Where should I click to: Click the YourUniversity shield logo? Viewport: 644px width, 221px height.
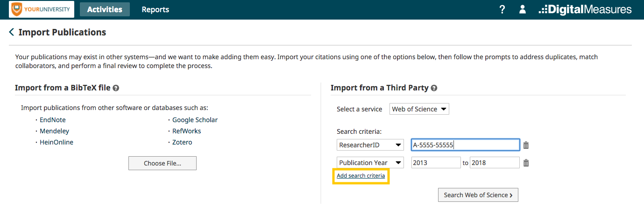17,9
